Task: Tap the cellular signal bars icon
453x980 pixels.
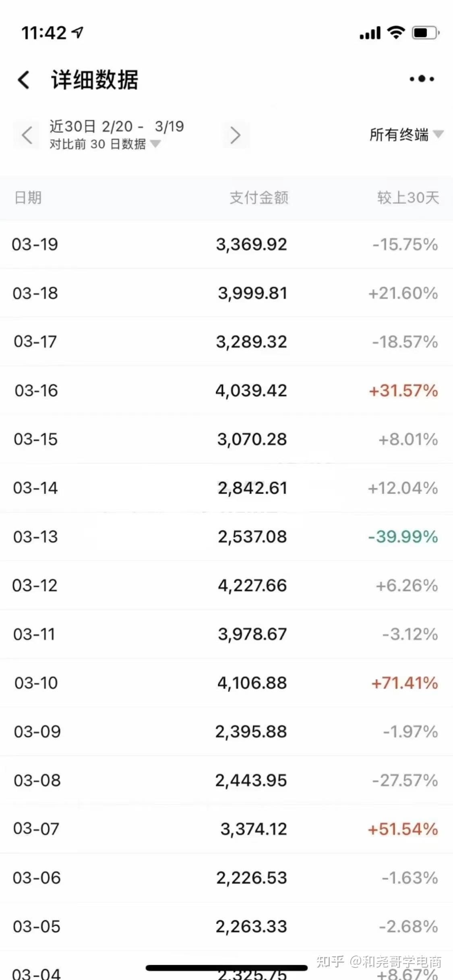Action: pyautogui.click(x=370, y=33)
